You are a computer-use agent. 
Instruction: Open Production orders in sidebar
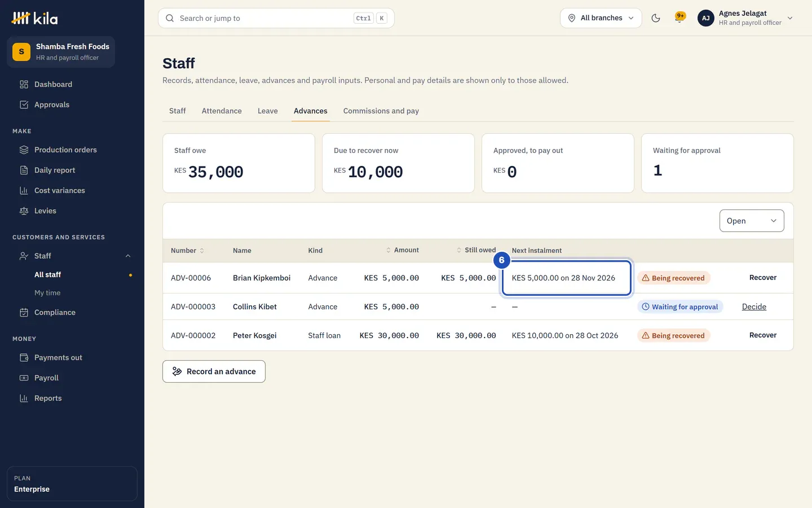click(72, 150)
